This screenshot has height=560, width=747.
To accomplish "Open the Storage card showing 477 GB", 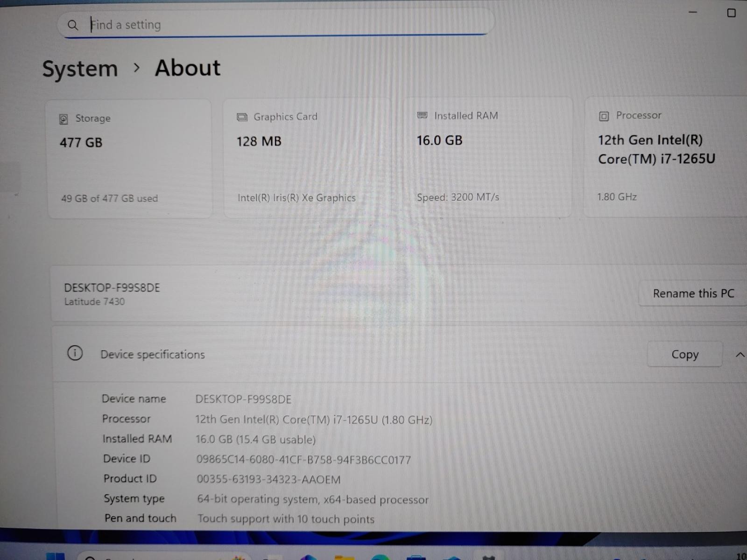I will 130,159.
